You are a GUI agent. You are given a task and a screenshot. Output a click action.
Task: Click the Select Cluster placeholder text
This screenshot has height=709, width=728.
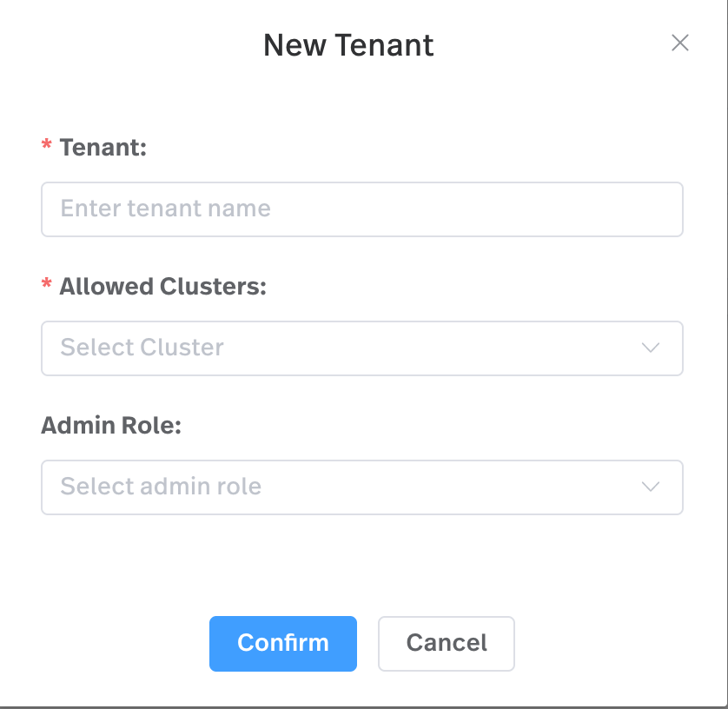(142, 348)
